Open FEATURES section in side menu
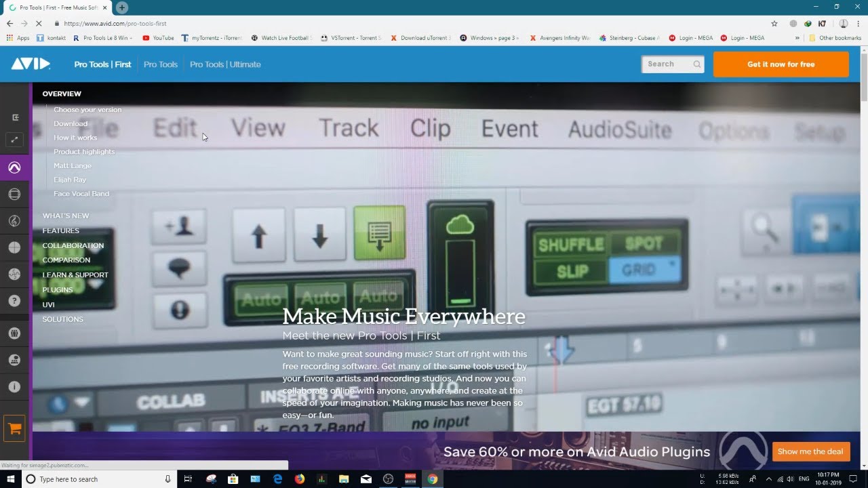Screen dimensions: 868x488 click(x=60, y=230)
